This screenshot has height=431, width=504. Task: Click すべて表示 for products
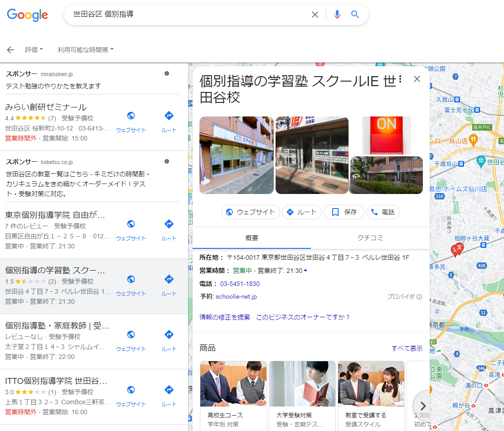pos(407,349)
